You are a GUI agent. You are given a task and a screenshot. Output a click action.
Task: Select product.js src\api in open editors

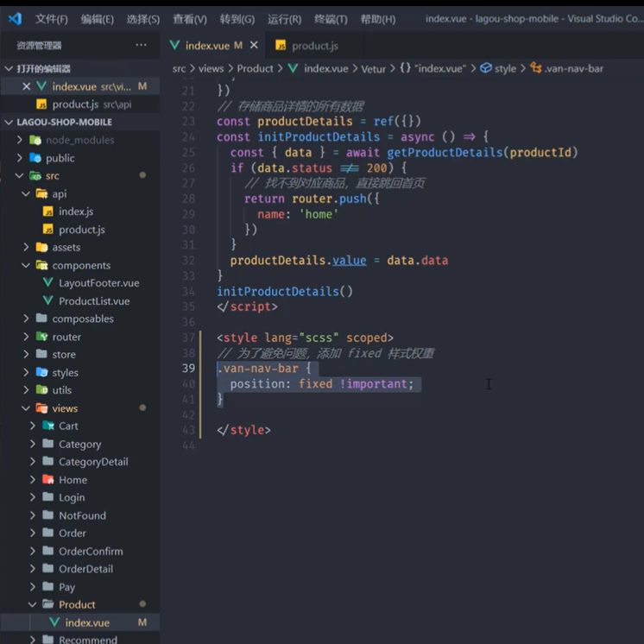80,104
